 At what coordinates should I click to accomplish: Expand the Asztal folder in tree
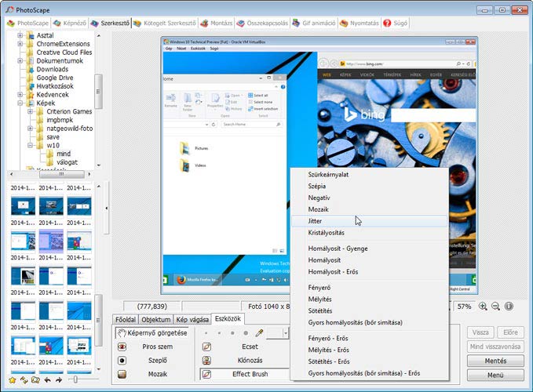coord(20,36)
